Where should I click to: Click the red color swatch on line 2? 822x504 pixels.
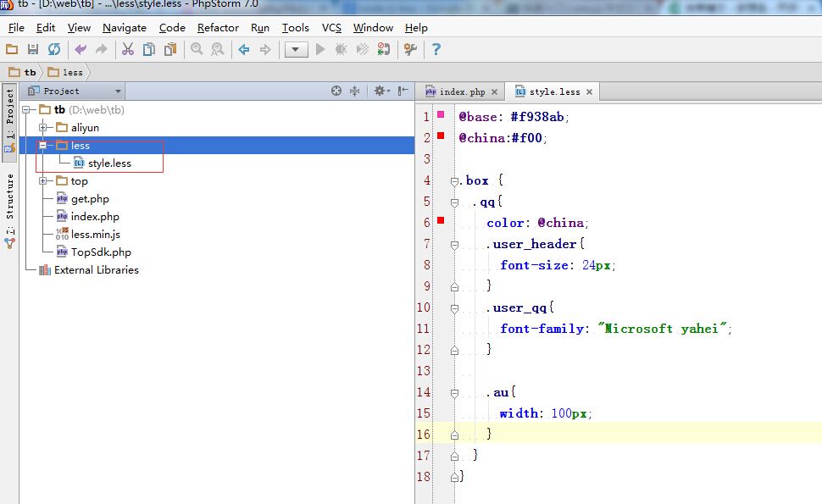pos(441,136)
